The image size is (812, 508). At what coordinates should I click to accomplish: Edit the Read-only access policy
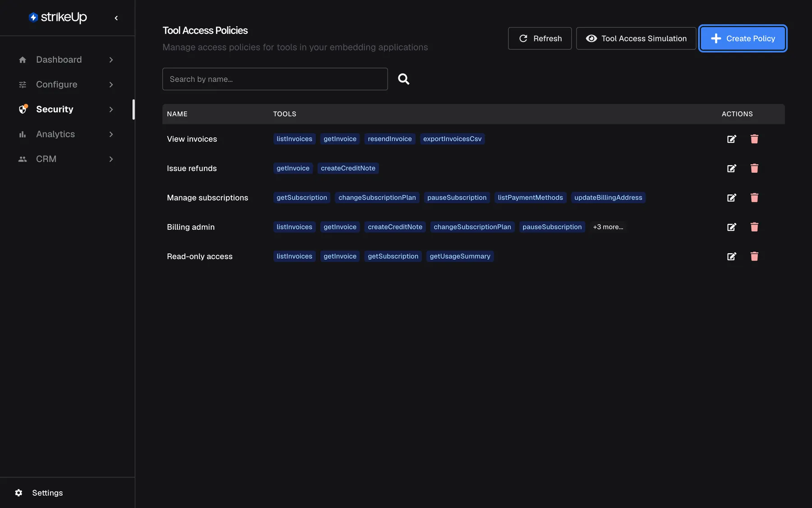732,256
